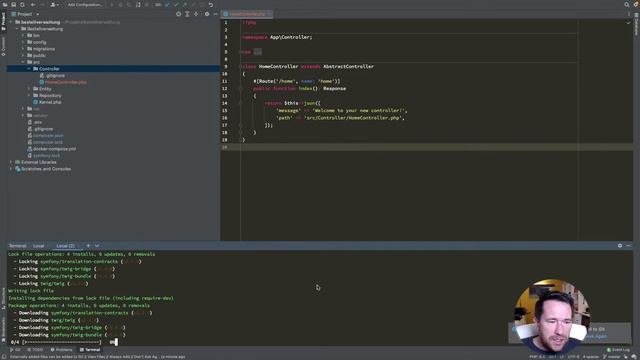Click Select Opened File target icon
The image size is (640, 360).
pyautogui.click(x=178, y=14)
